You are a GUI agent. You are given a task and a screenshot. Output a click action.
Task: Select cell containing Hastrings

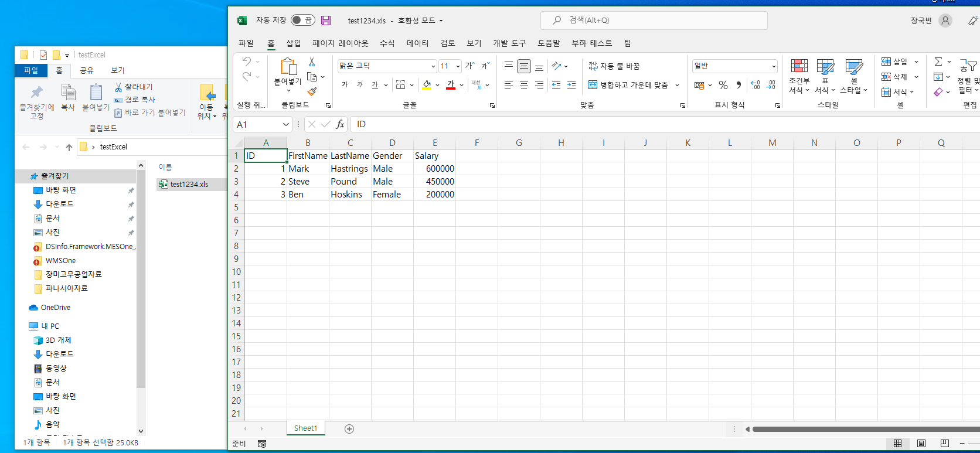[x=350, y=169]
